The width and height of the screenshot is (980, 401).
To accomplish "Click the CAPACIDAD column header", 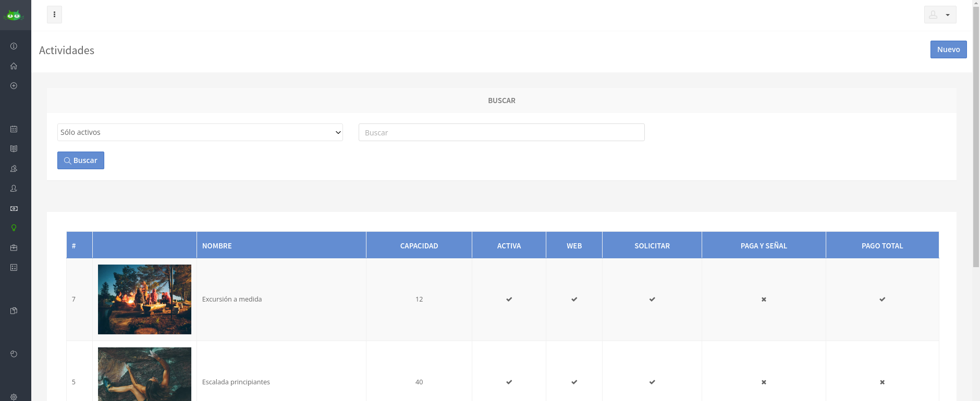I will pyautogui.click(x=419, y=245).
